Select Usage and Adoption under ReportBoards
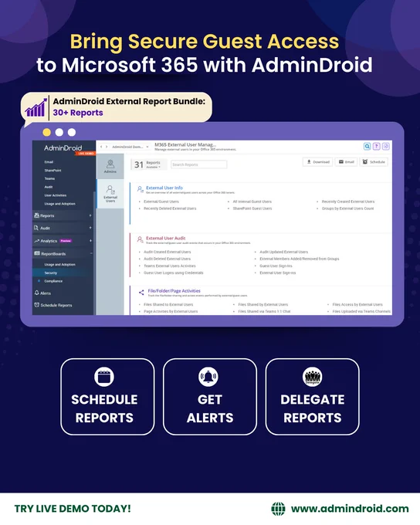420x525 pixels. pyautogui.click(x=59, y=265)
